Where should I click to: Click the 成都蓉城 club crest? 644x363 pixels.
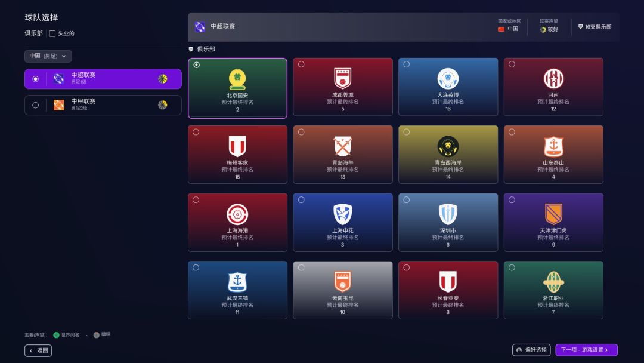coord(342,79)
